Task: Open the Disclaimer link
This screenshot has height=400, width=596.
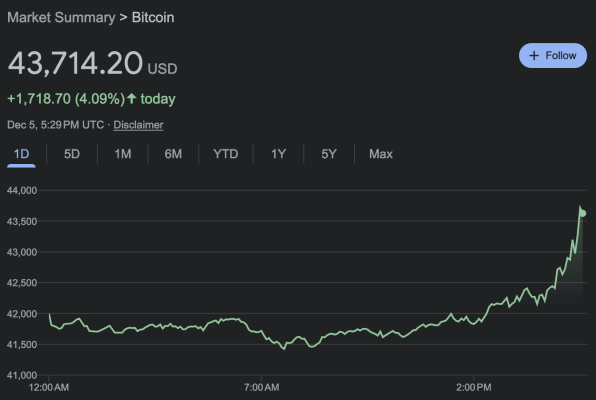Action: [138, 125]
